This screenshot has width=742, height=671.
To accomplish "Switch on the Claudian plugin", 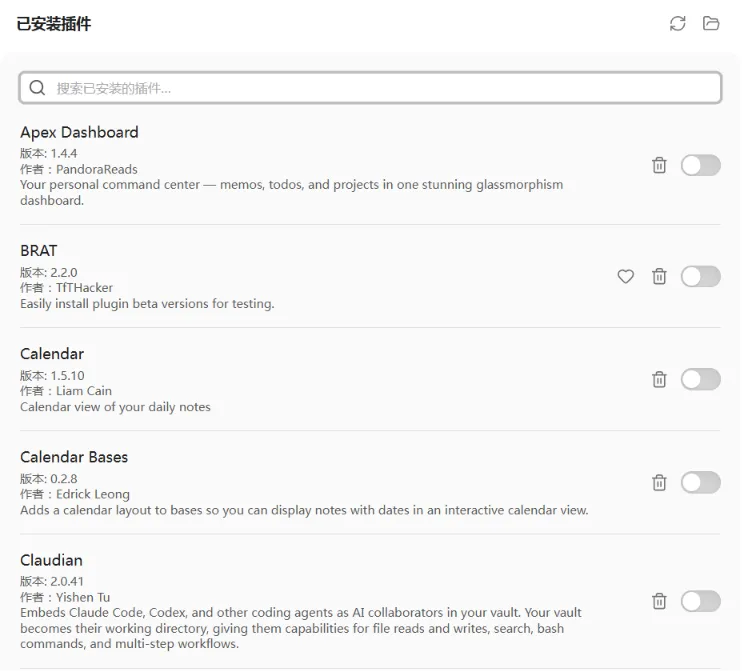I will (701, 601).
